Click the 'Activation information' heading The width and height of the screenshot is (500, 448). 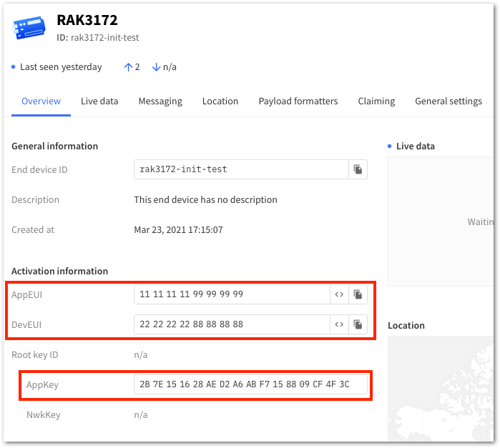point(59,272)
